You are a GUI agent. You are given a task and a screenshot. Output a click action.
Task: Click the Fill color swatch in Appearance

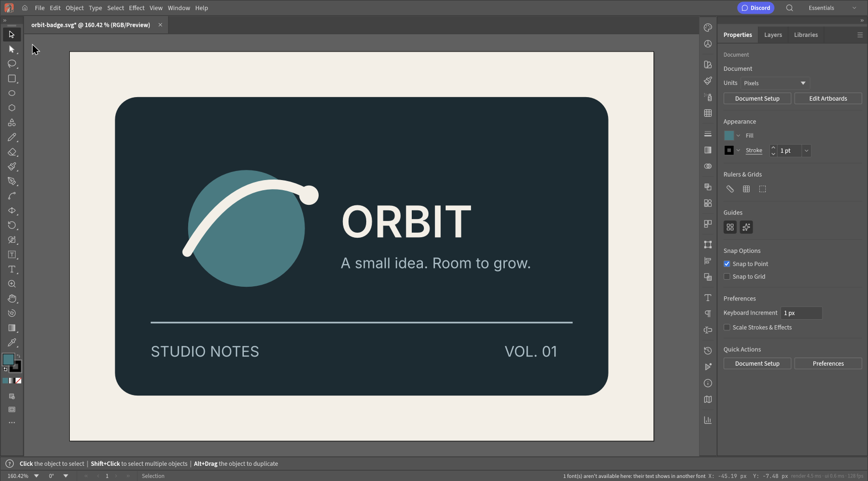point(729,136)
